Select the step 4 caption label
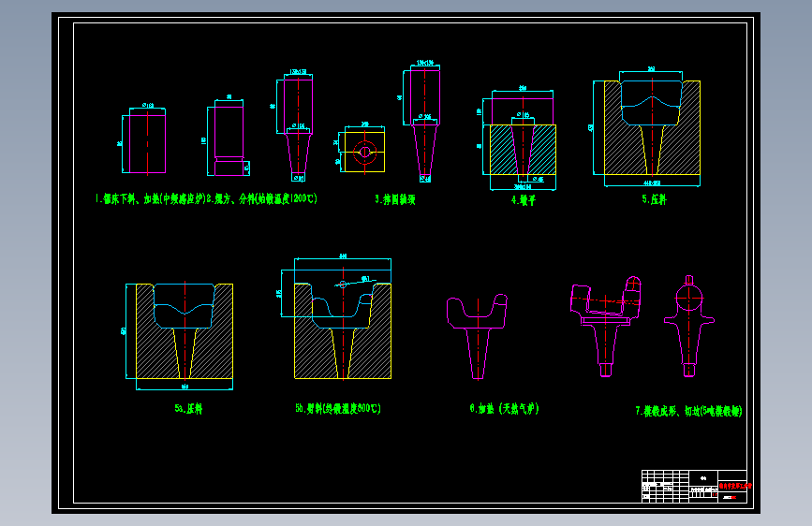 tap(524, 200)
